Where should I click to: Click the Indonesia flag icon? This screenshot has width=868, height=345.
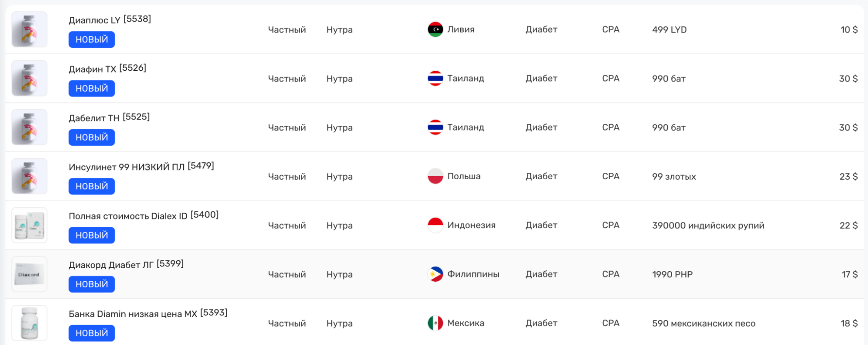[435, 225]
